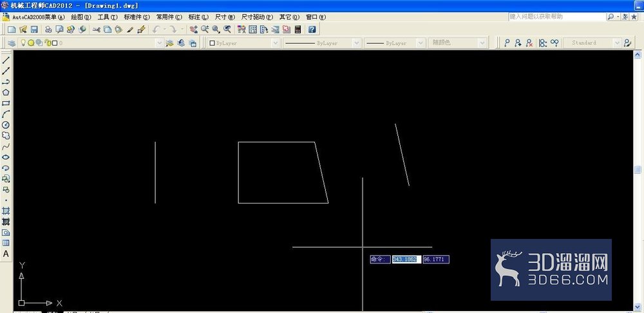Select the Construction line tool

coord(6,71)
